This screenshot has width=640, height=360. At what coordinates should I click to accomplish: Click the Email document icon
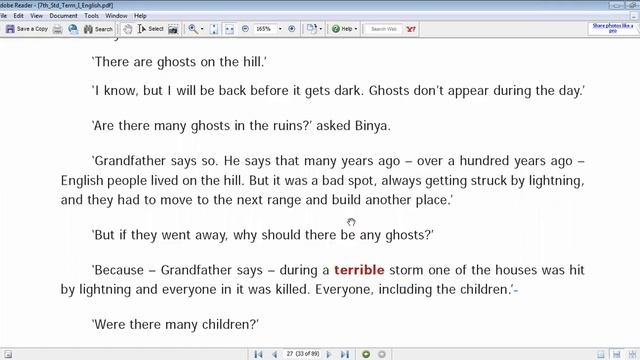click(73, 29)
